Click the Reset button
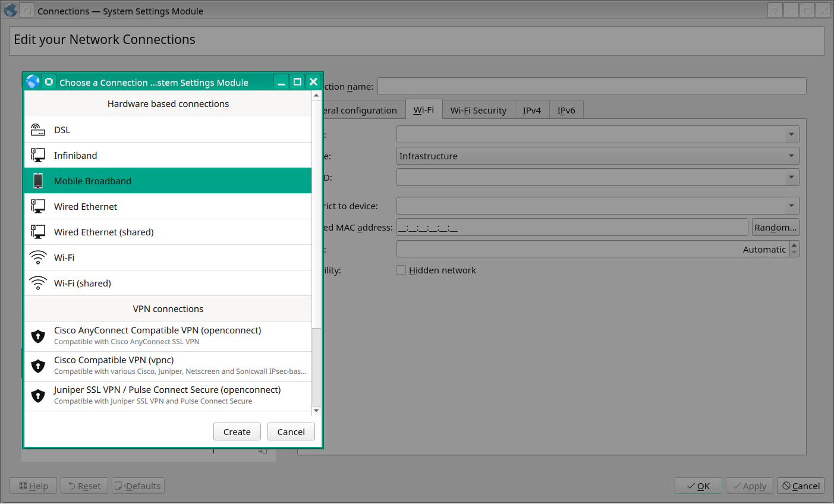 click(84, 486)
